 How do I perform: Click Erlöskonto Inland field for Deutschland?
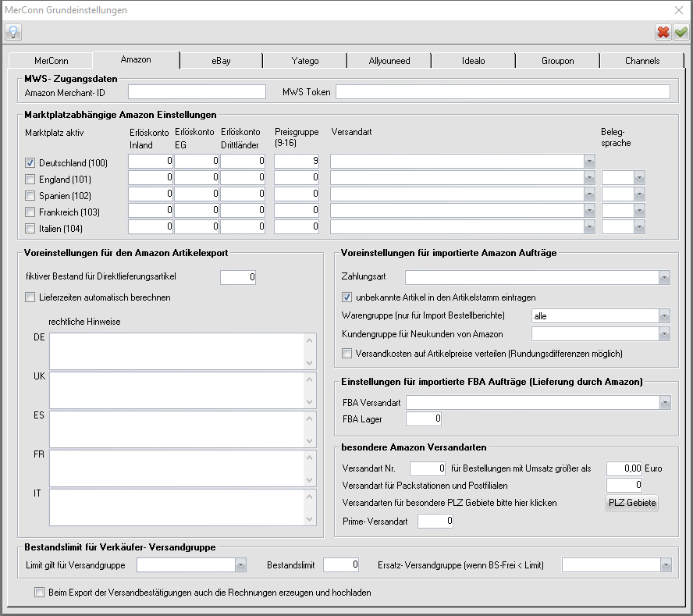click(x=151, y=161)
